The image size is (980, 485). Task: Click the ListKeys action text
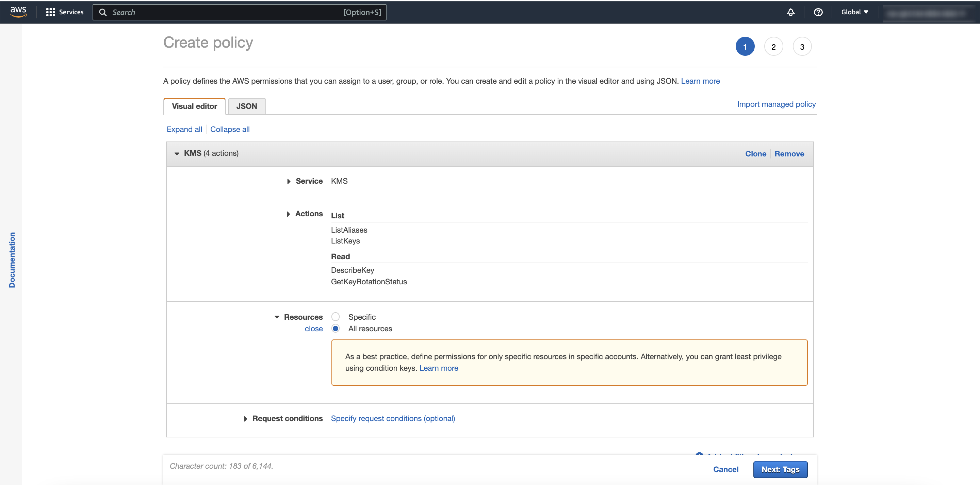[x=345, y=241]
